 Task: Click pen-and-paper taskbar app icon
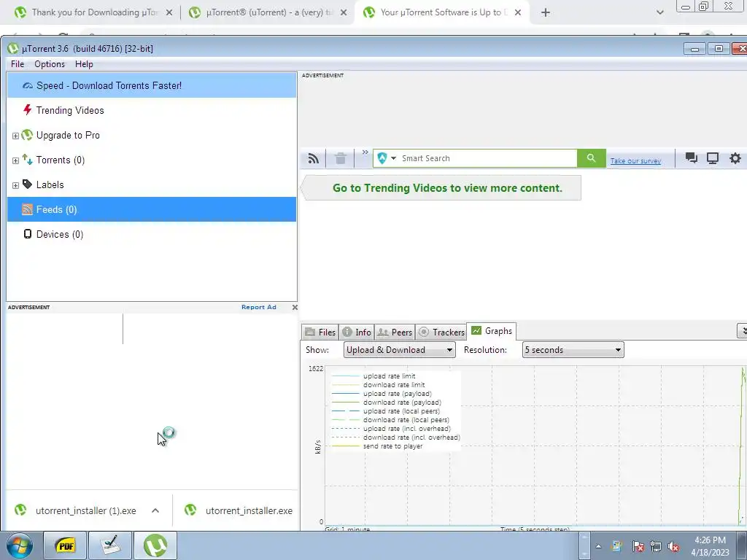coord(110,545)
